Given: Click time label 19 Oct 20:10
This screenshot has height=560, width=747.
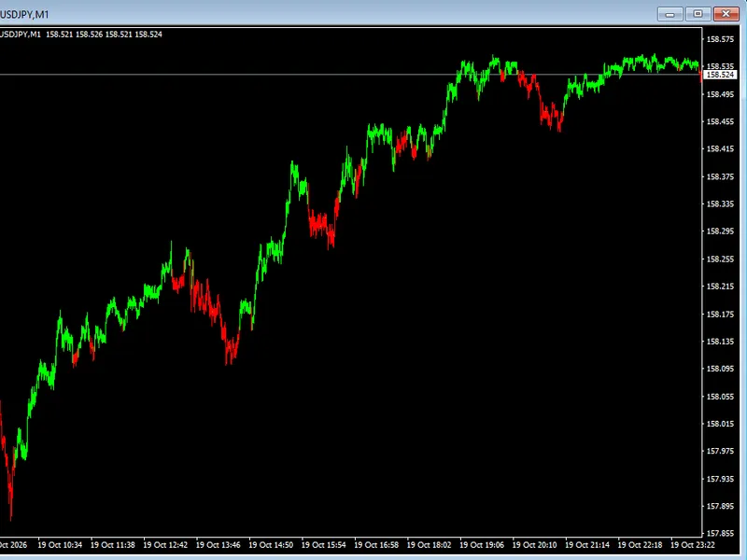Looking at the screenshot, I should pyautogui.click(x=534, y=545).
